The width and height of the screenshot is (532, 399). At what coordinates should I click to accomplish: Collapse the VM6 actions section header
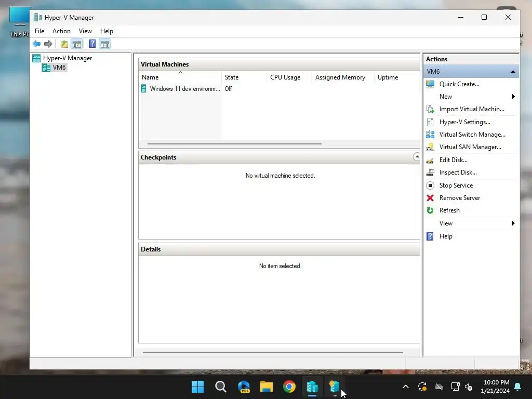tap(513, 72)
